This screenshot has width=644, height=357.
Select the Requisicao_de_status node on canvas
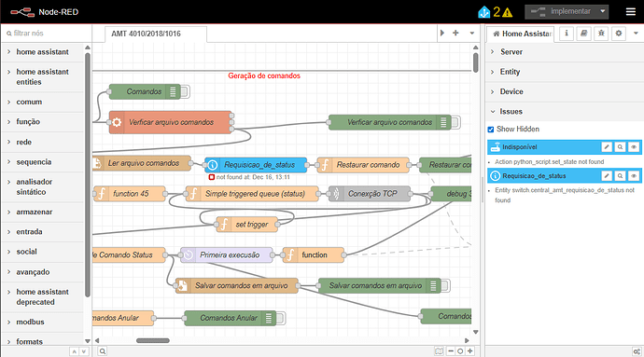click(256, 165)
